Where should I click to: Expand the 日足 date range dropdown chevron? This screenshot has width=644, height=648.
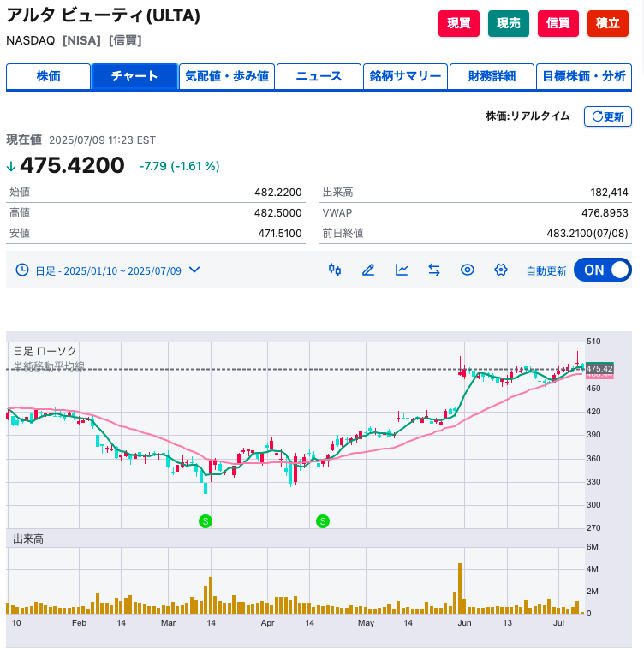[194, 270]
